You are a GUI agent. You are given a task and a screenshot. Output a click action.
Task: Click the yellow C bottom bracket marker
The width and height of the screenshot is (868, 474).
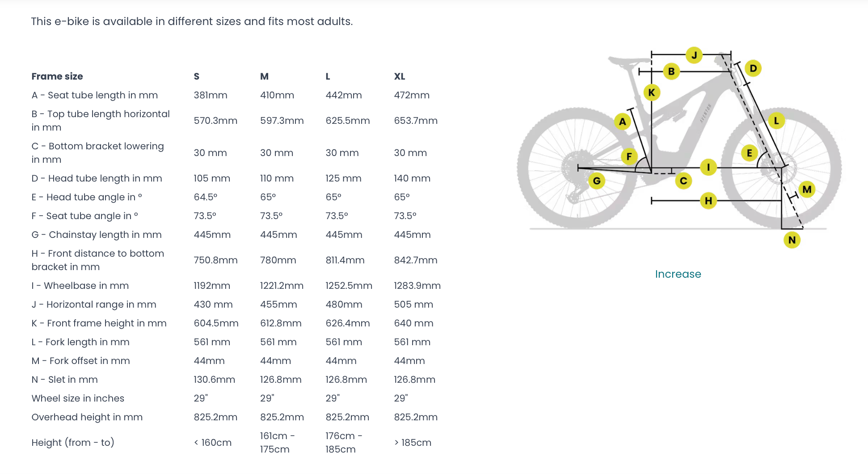683,181
